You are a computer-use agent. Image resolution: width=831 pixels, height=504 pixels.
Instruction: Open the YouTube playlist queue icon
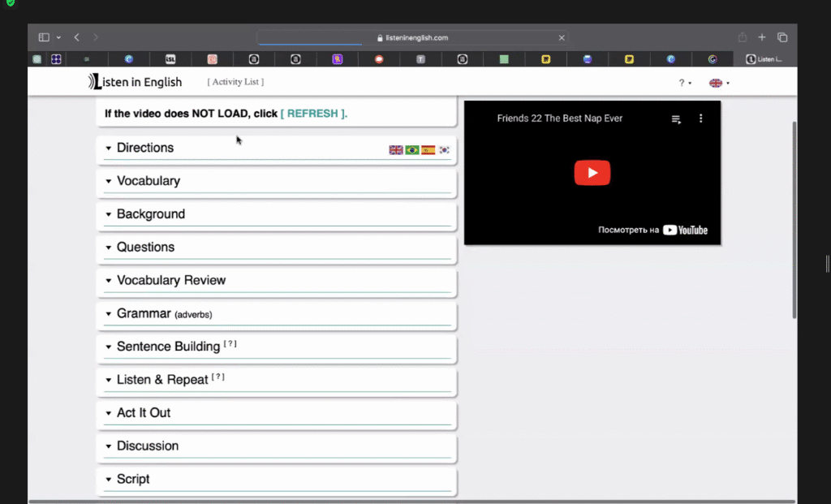tap(676, 119)
